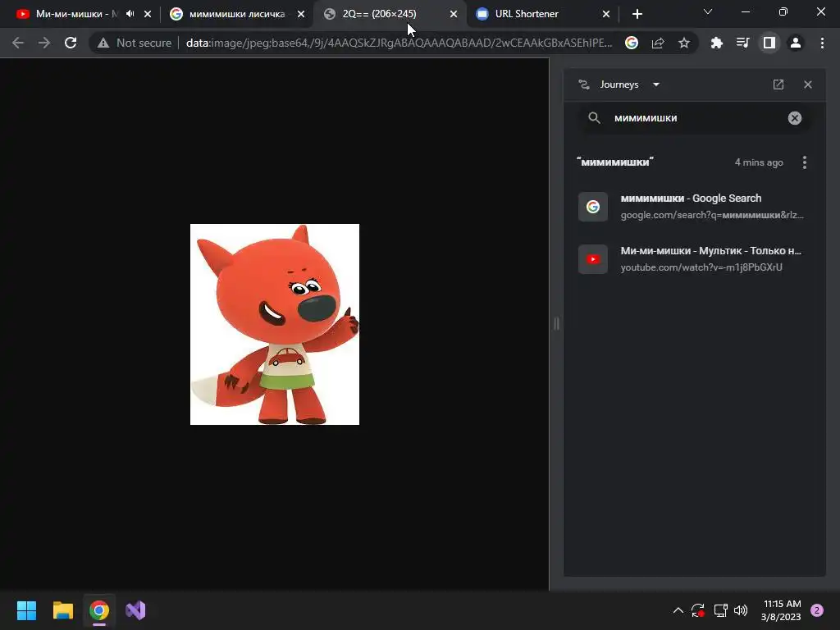Open мимимишки - Google Search history entry
This screenshot has width=840, height=630.
[695, 206]
